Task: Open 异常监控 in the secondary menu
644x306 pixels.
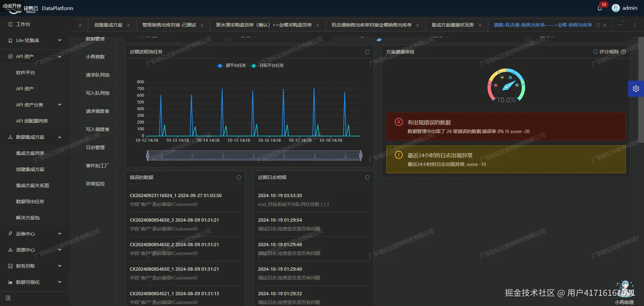Action: [95, 184]
